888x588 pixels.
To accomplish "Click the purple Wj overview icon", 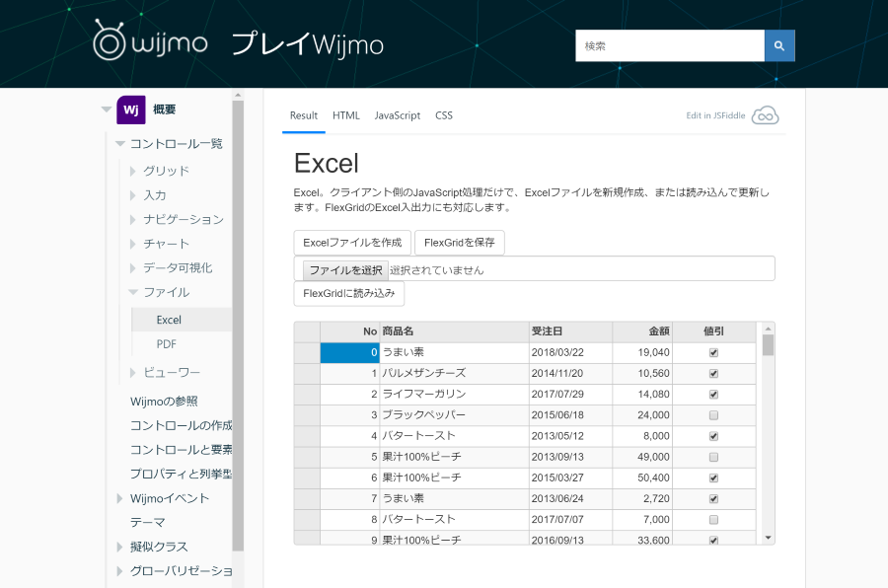I will click(x=131, y=110).
